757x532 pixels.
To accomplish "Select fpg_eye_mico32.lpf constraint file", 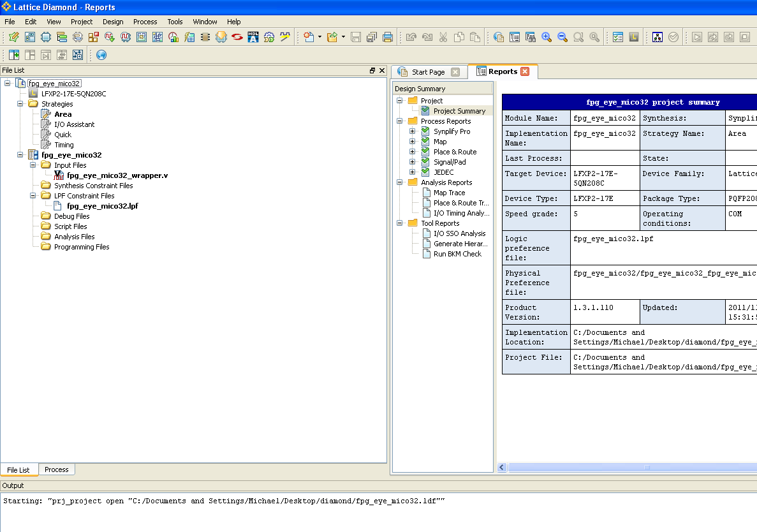I will coord(102,206).
